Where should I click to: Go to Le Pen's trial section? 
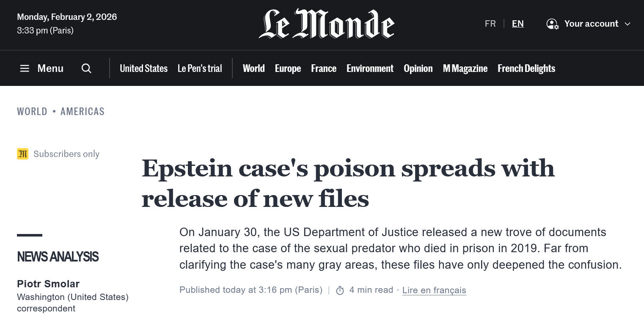200,69
